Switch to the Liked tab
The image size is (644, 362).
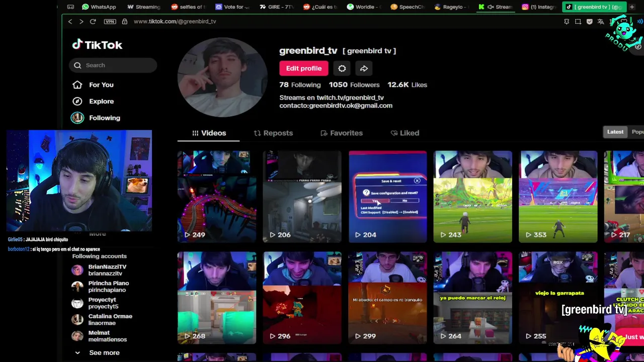[405, 133]
